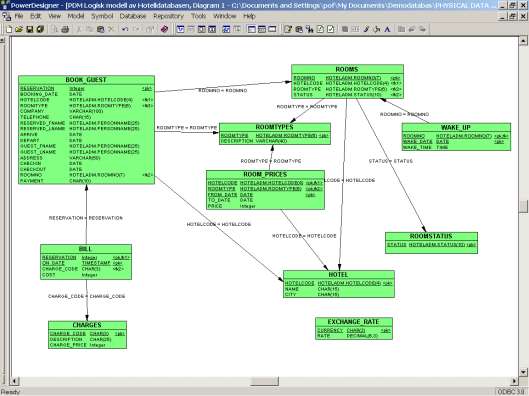Select the ROOMTYPES table title

(x=274, y=127)
